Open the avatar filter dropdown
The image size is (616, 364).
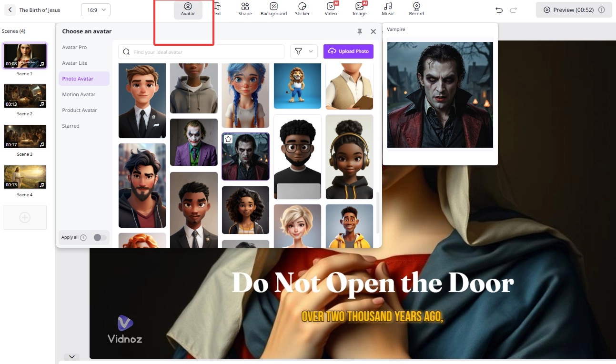(x=303, y=51)
